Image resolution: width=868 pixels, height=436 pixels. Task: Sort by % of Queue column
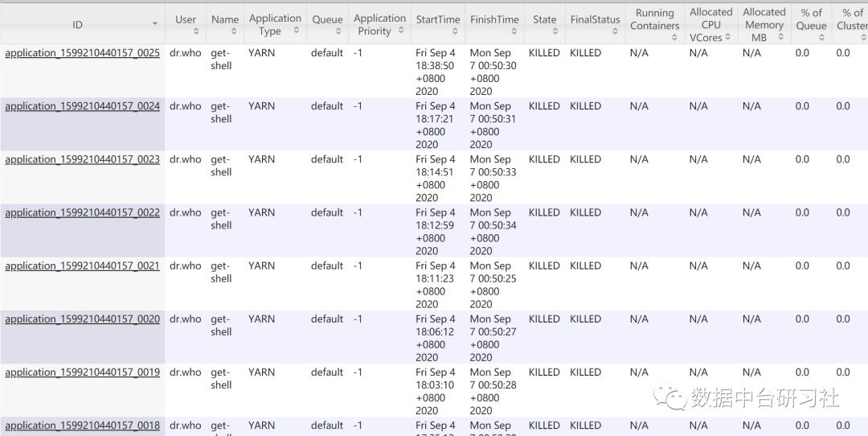click(821, 37)
